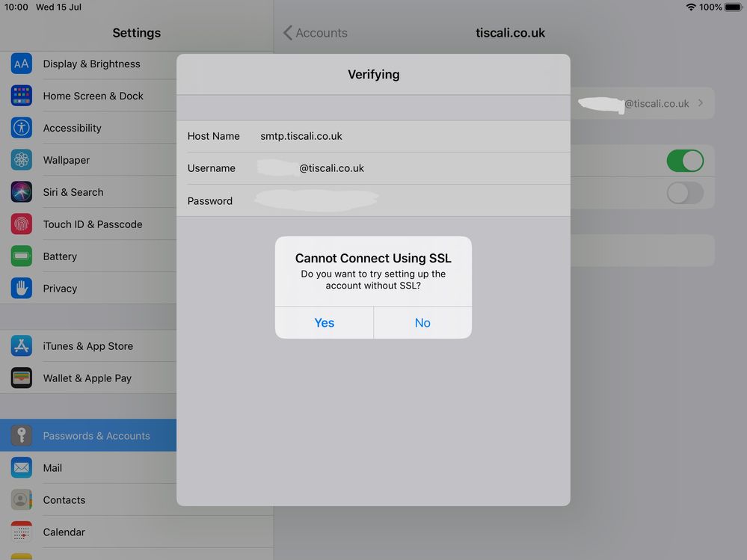This screenshot has width=747, height=560.
Task: Turn off the green enabled switch
Action: point(684,161)
